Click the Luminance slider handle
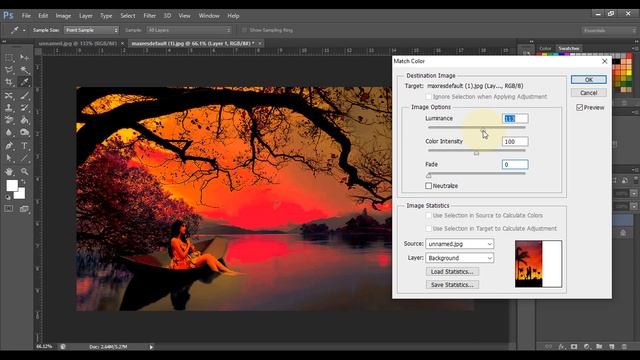Image resolution: width=640 pixels, height=360 pixels. tap(483, 130)
